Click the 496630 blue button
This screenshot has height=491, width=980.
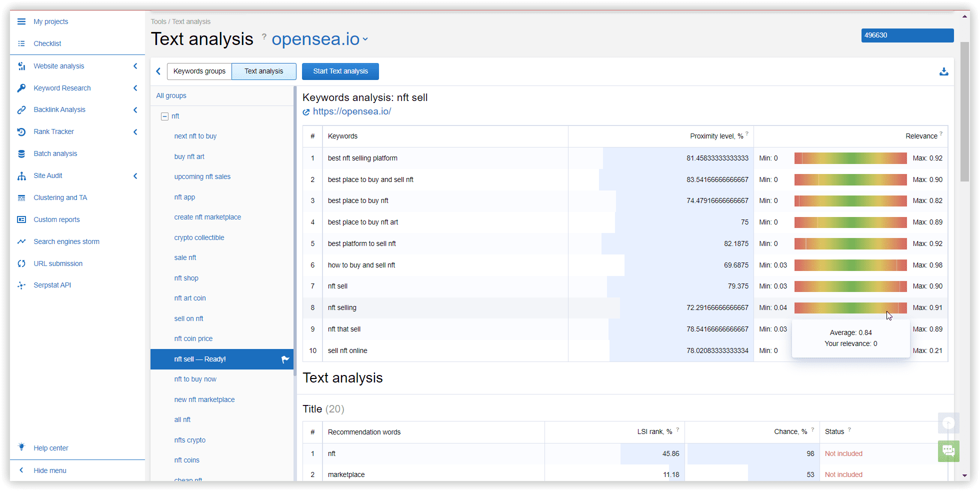click(x=907, y=35)
